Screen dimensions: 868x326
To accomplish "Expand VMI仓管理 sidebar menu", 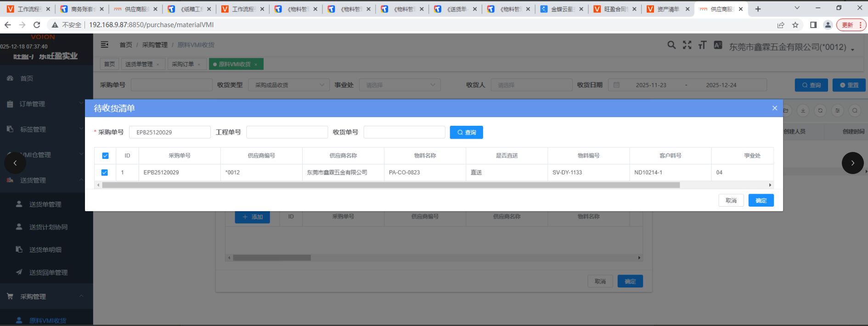I will click(x=46, y=155).
